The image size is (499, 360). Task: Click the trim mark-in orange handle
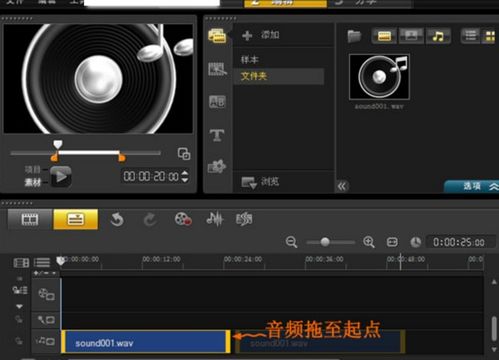[x=55, y=157]
